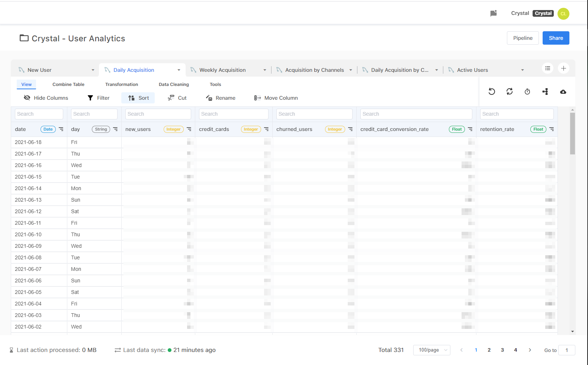
Task: Click the vertical table scrollbar thumb
Action: pyautogui.click(x=572, y=133)
